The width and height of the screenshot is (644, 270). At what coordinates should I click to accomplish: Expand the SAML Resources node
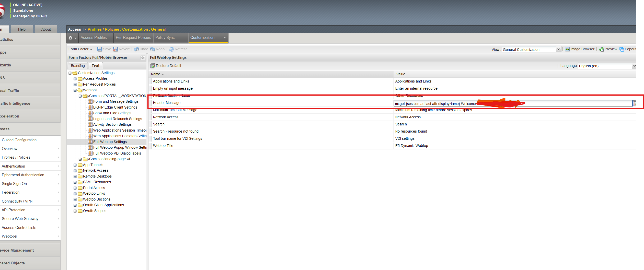point(75,182)
